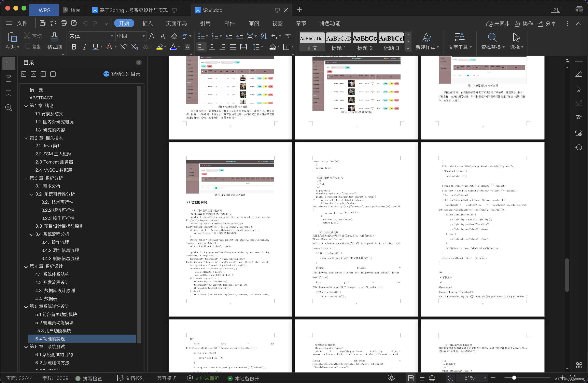Click the vertical document scrollbar thumb

567,275
